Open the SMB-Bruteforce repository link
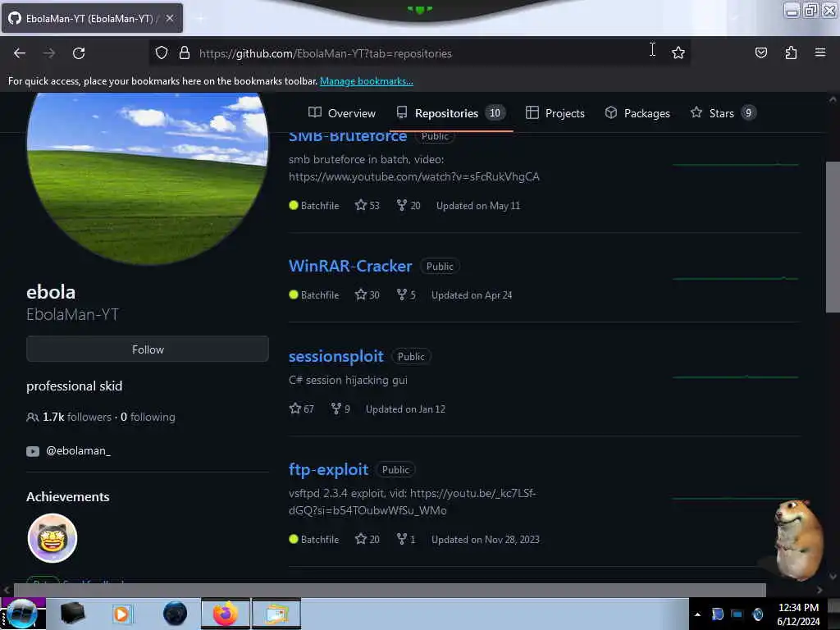840x630 pixels. coord(348,137)
